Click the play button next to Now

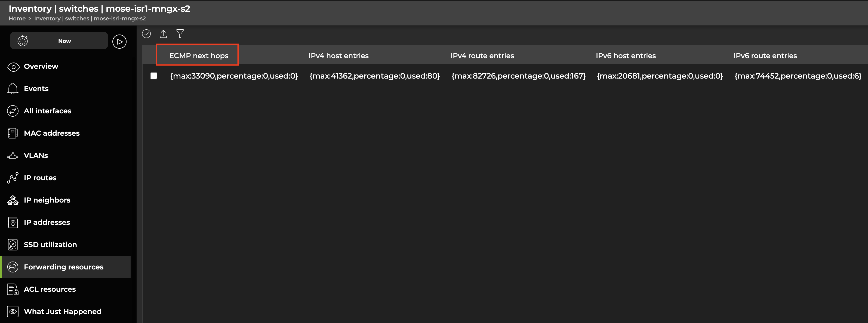[x=119, y=42]
